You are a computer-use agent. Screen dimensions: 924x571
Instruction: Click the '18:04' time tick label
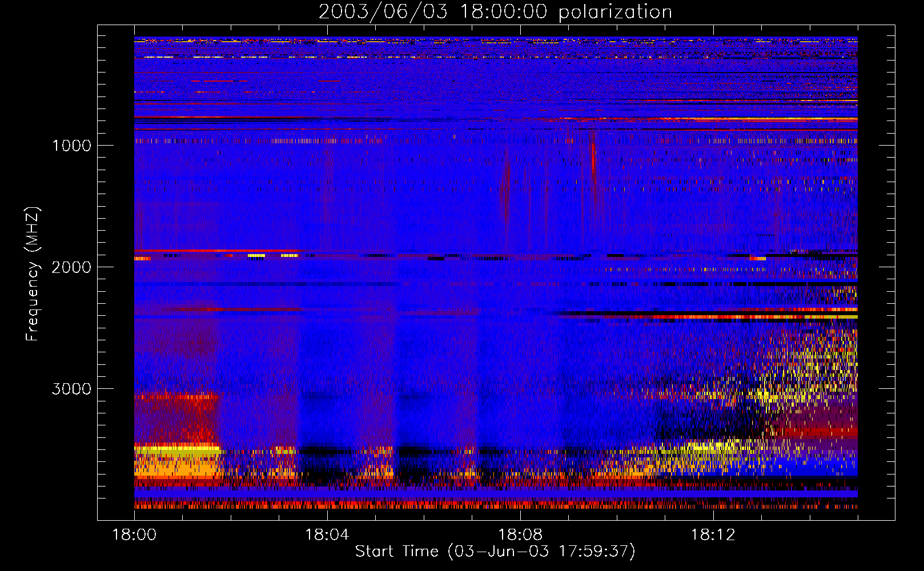(327, 535)
